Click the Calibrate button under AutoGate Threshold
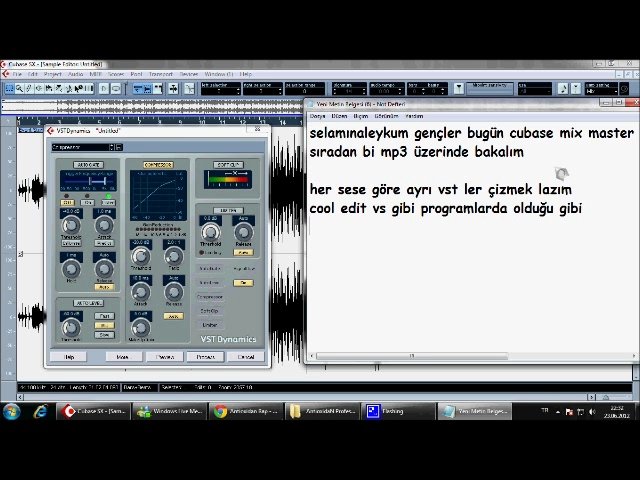Image resolution: width=640 pixels, height=480 pixels. pos(71,243)
